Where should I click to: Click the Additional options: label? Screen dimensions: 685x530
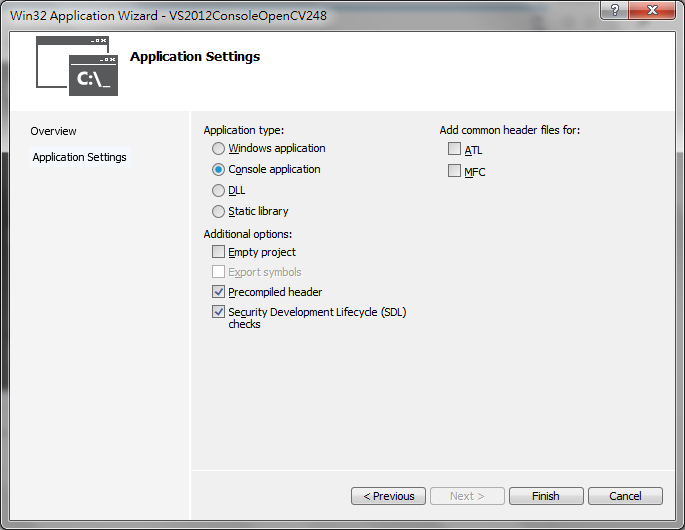248,234
